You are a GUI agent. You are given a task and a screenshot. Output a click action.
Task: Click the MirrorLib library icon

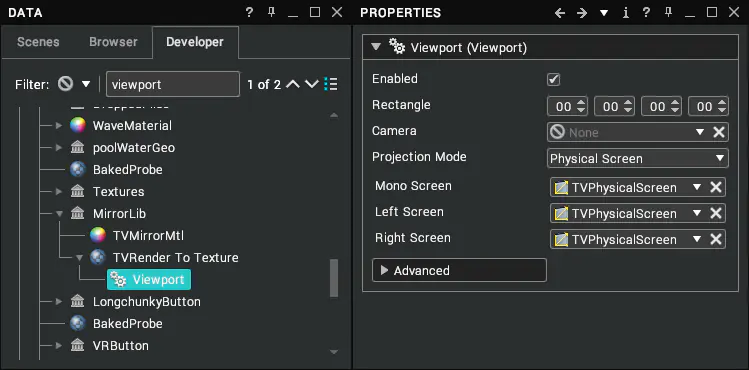[x=77, y=214]
